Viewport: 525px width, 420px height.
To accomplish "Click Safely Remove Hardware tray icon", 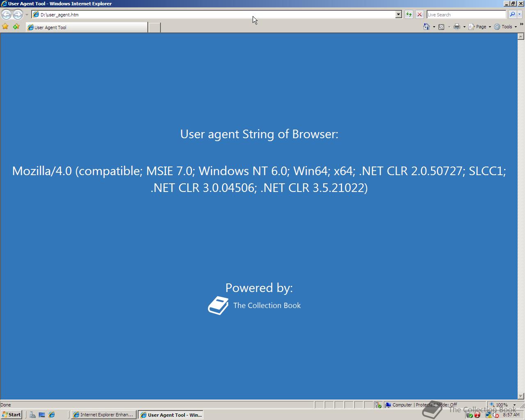I will point(470,415).
